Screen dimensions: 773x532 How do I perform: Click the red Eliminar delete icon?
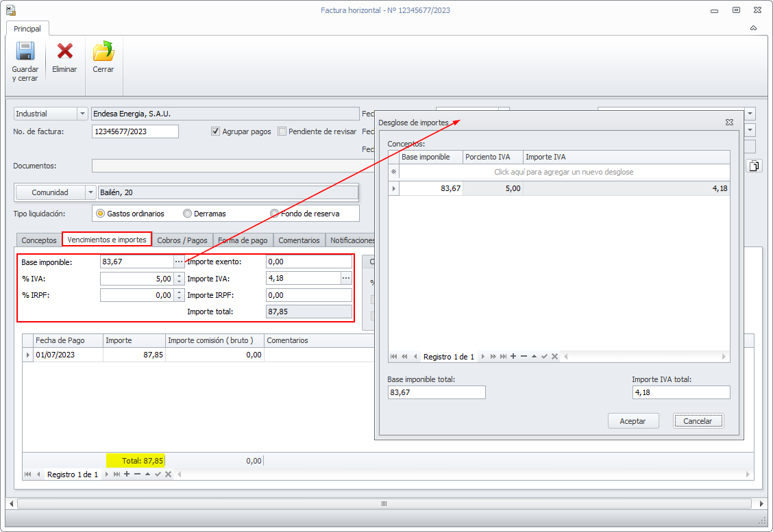[x=64, y=52]
